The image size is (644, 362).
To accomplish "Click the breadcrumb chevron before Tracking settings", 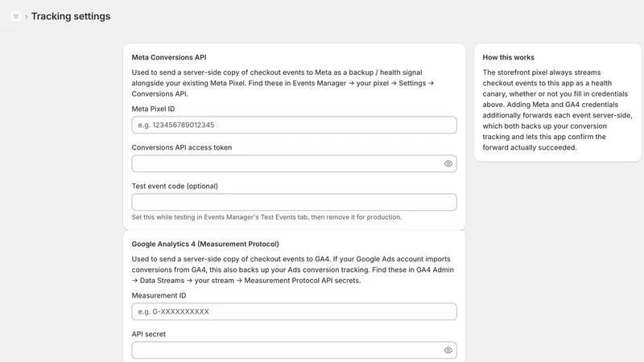I will coord(27,16).
